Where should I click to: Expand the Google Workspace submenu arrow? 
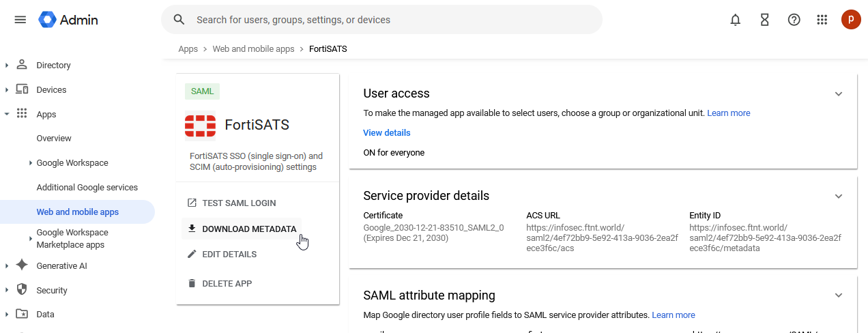click(x=31, y=163)
